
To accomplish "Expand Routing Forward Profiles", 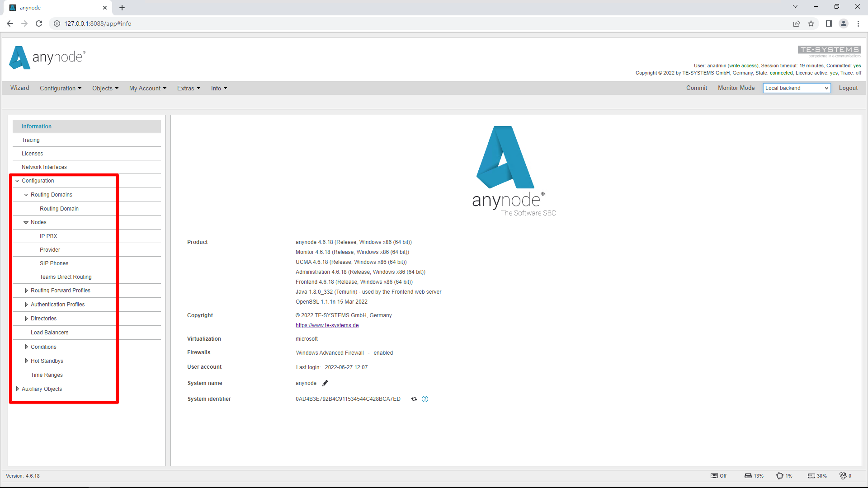I will pos(26,291).
